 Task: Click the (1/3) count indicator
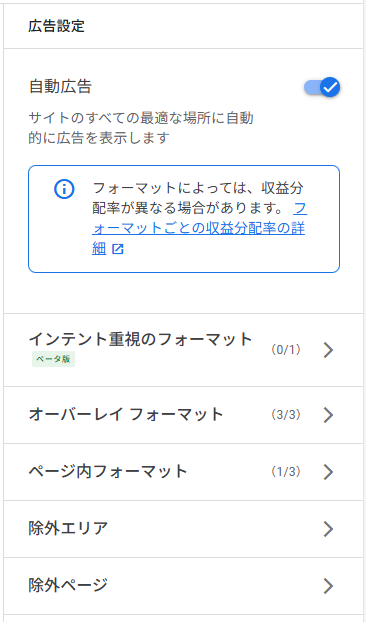pyautogui.click(x=286, y=472)
